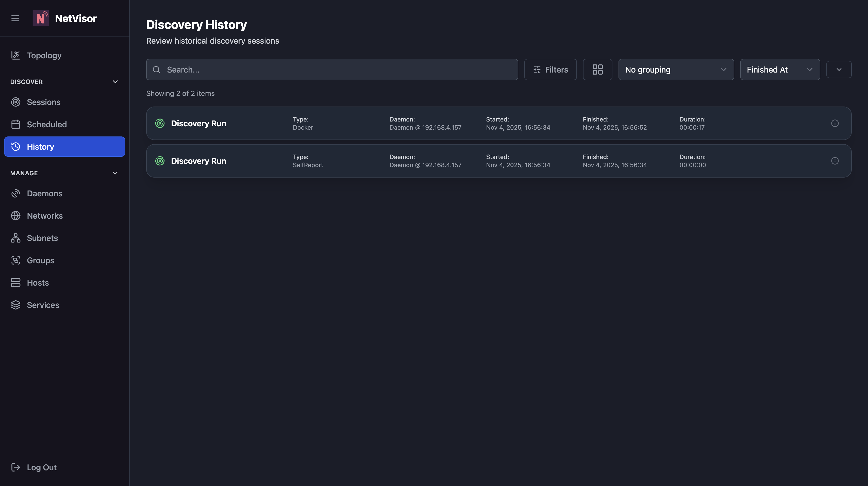Open the No grouping dropdown
This screenshot has width=868, height=486.
point(676,70)
